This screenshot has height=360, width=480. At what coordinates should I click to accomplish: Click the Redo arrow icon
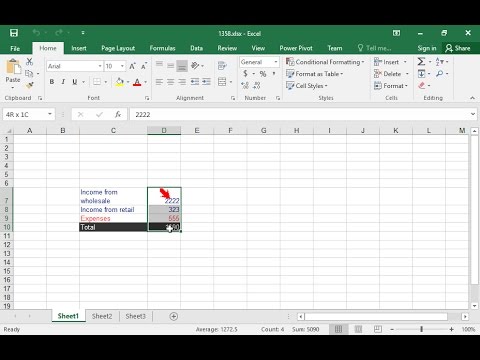coord(59,32)
